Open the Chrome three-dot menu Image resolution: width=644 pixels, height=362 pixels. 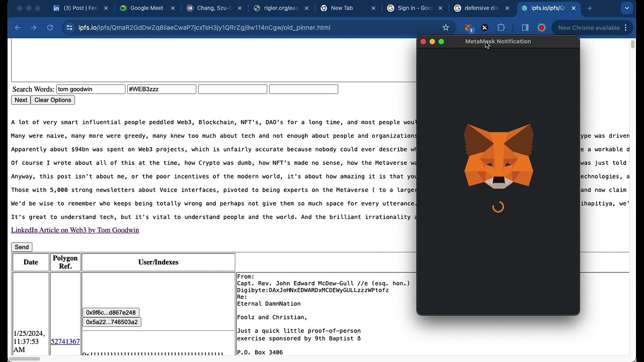(x=626, y=28)
